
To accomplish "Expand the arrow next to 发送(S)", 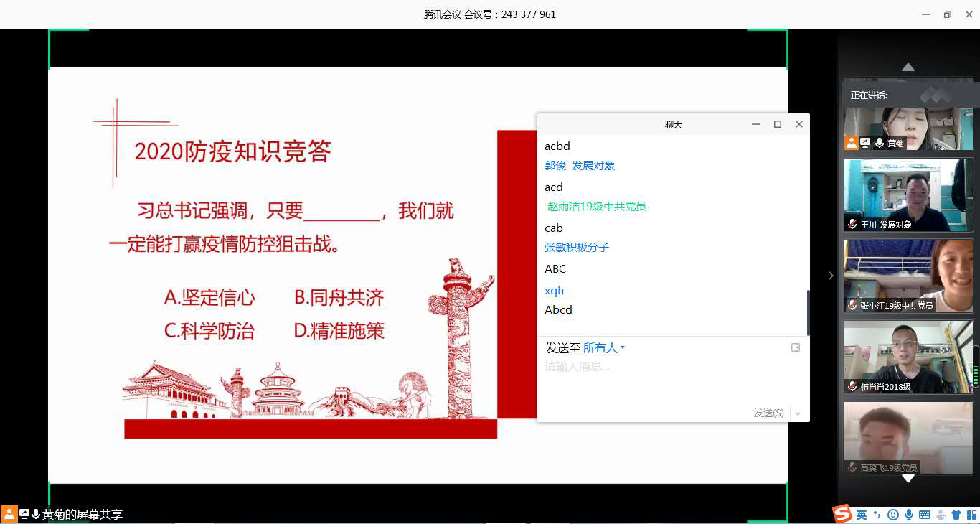I will (798, 413).
